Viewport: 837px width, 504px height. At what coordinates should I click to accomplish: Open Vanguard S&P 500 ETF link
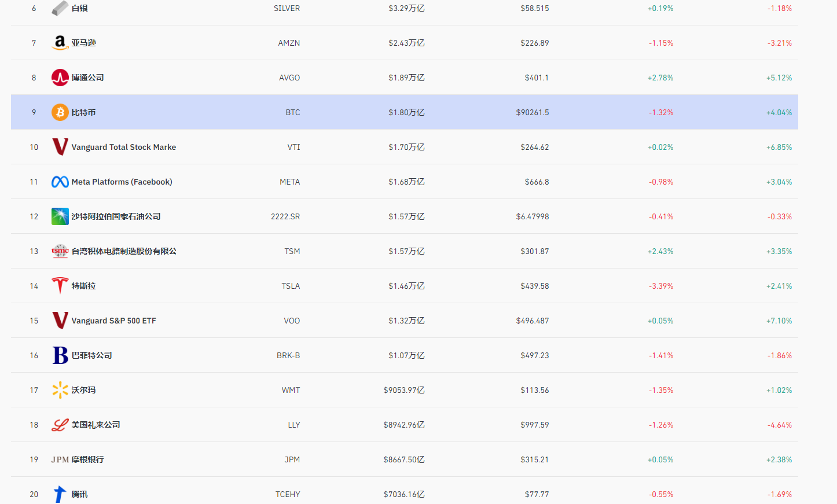click(x=113, y=321)
